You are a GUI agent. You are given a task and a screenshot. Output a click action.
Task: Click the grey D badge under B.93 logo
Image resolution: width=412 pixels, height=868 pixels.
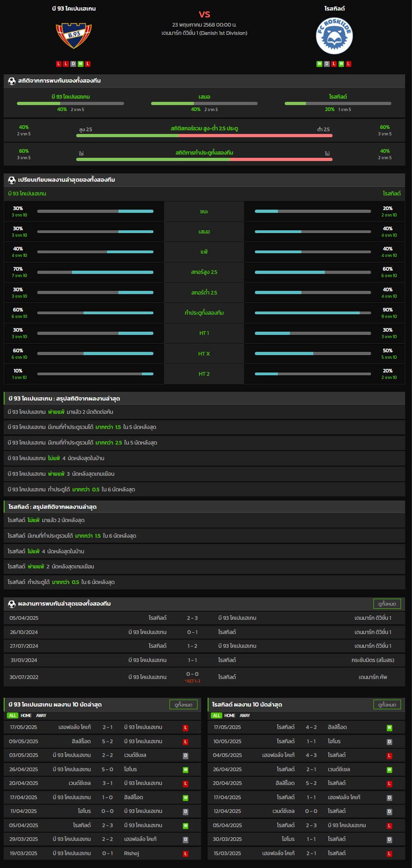(x=73, y=64)
